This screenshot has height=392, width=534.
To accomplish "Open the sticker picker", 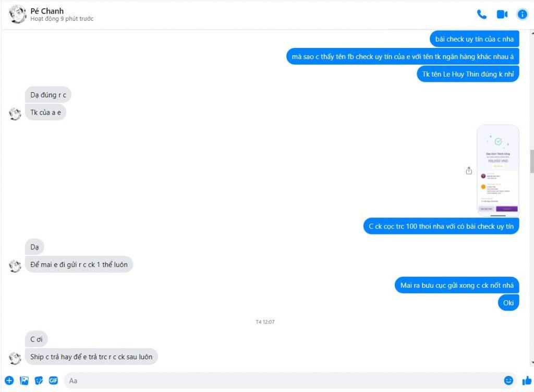I will (39, 381).
